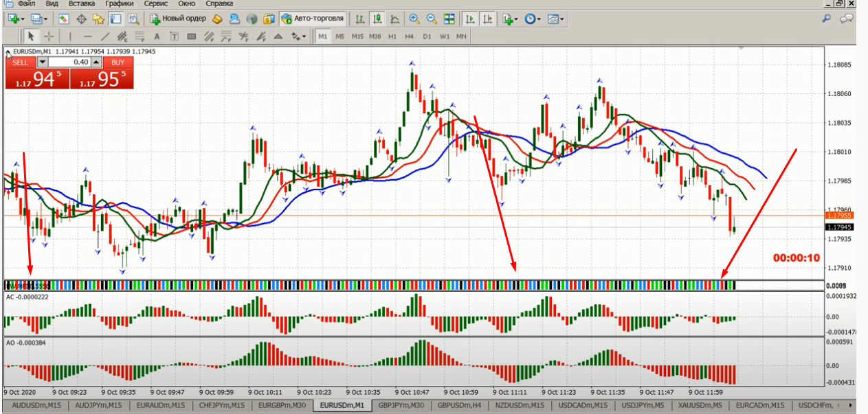This screenshot has height=414, width=868.
Task: Switch timeframe to H4
Action: coord(410,36)
